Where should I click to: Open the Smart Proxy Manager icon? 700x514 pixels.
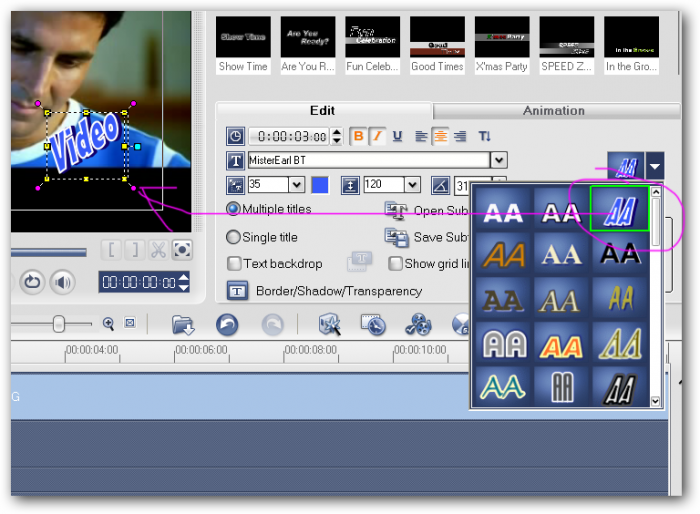(329, 324)
